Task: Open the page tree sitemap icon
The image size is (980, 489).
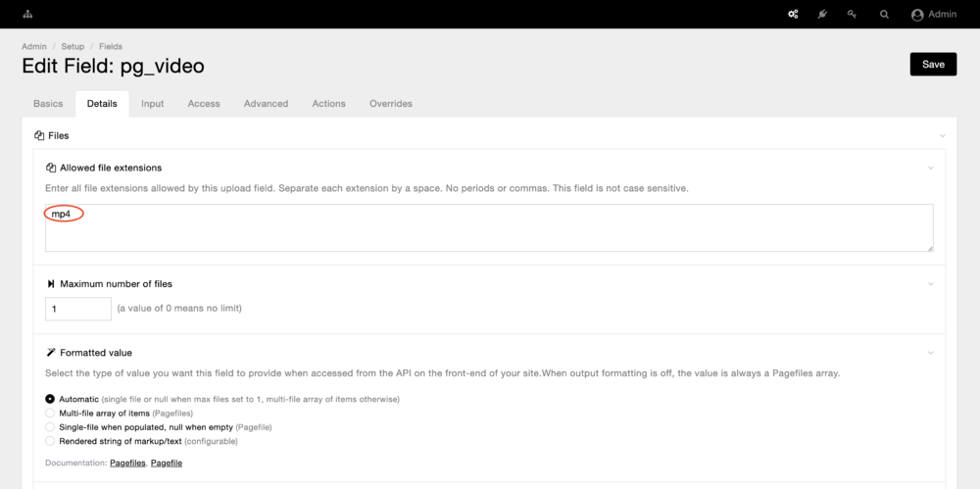Action: (x=27, y=15)
